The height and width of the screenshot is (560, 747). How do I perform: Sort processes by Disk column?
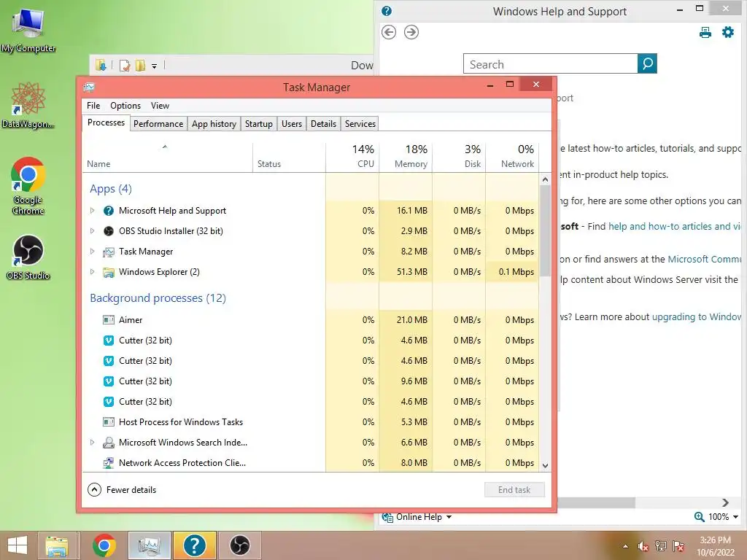459,156
